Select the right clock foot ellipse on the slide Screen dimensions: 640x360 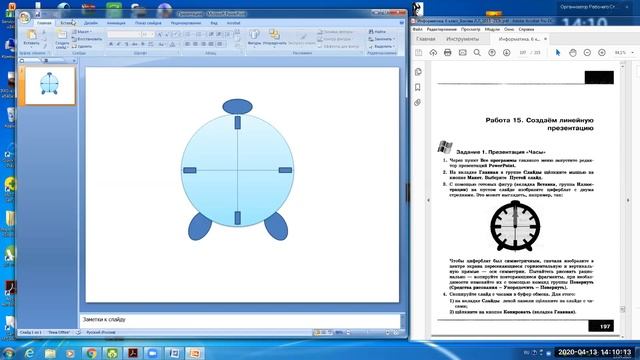coord(276,227)
